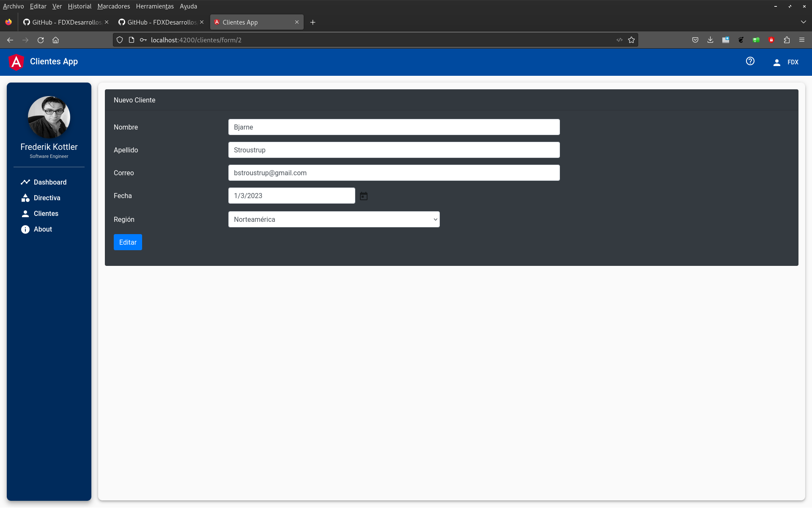Viewport: 812px width, 508px height.
Task: Go to browser home page
Action: tap(56, 40)
